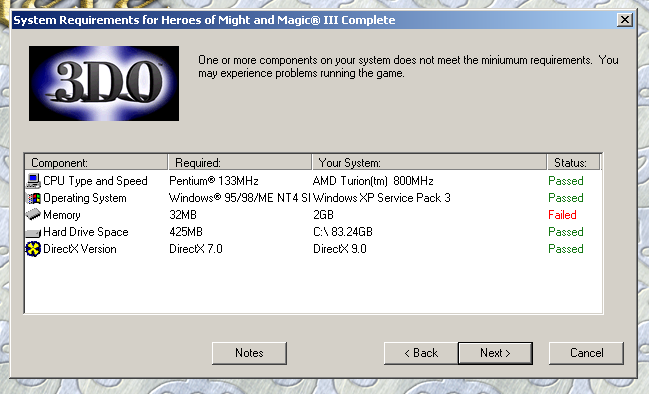Image resolution: width=649 pixels, height=394 pixels.
Task: Open the Notes button
Action: 249,353
